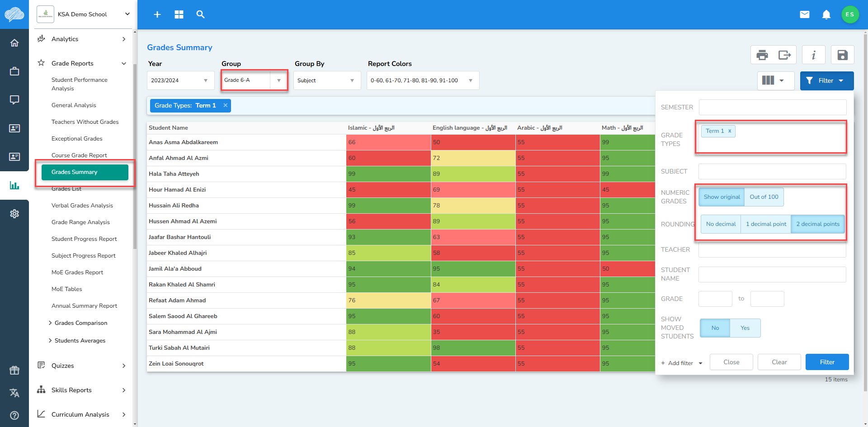This screenshot has width=868, height=427.
Task: Open the Group dropdown Grade 6-A
Action: coord(254,80)
